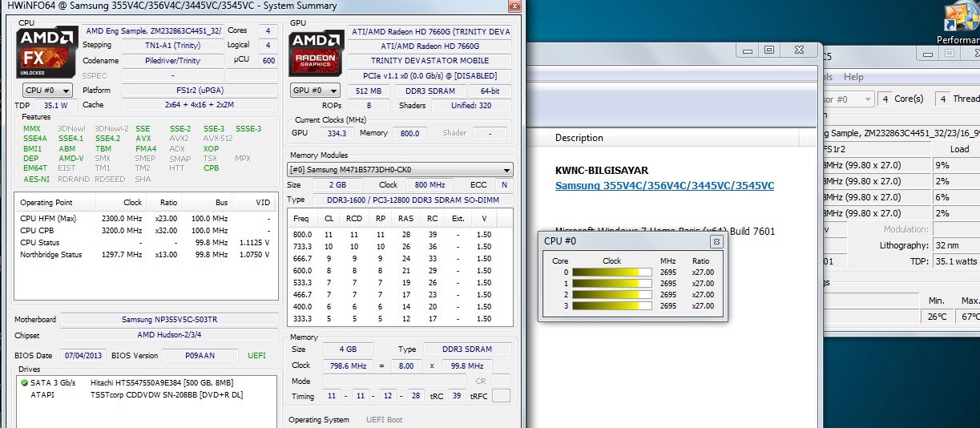
Task: Select the Northbridge Status row
Action: point(146,254)
